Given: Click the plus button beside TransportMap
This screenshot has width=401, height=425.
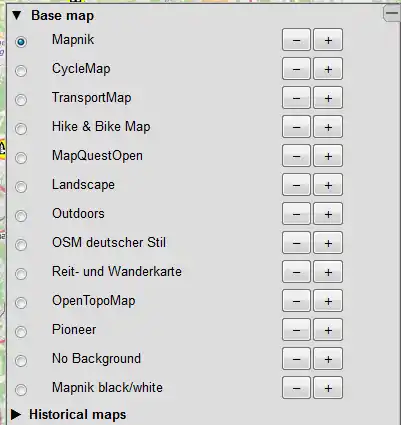Looking at the screenshot, I should pos(328,98).
